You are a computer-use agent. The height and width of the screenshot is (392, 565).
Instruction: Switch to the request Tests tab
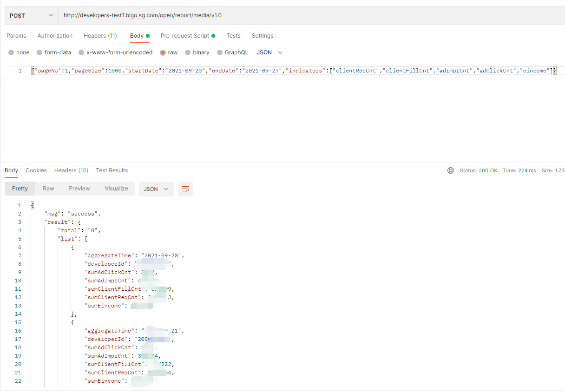233,36
